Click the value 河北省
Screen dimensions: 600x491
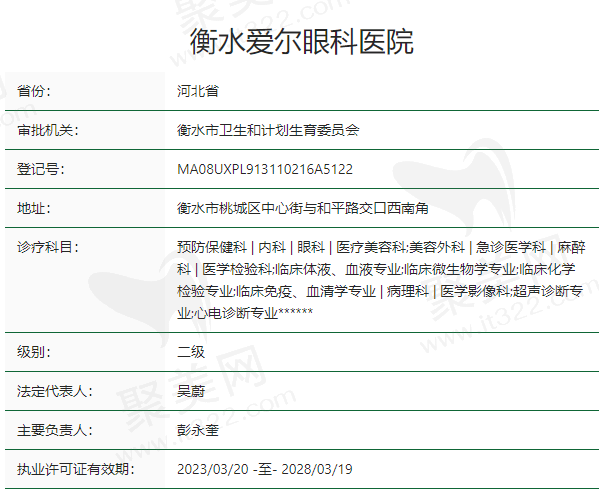[197, 91]
